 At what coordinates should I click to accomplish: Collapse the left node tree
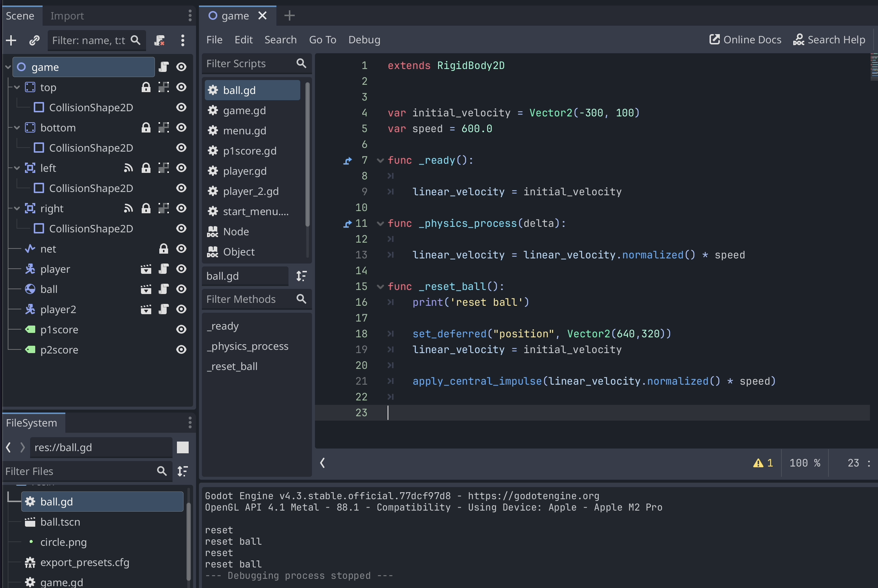tap(17, 168)
